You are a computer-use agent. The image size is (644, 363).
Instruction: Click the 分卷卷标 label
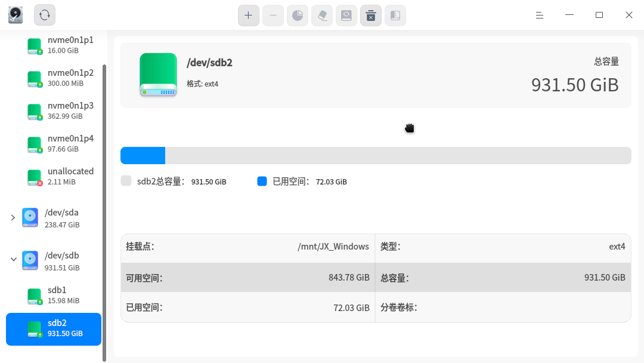tap(399, 307)
